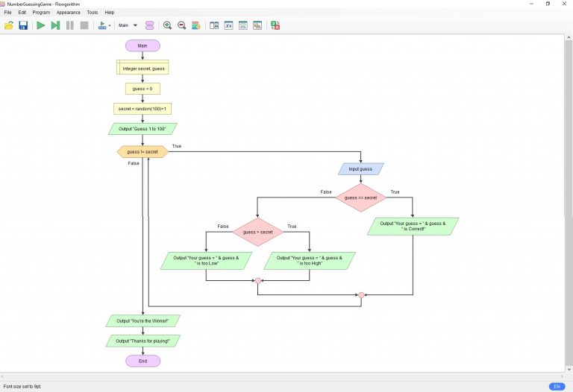Select the 'guess == secret' decision shape
Screen dimensions: 573x392
point(360,197)
